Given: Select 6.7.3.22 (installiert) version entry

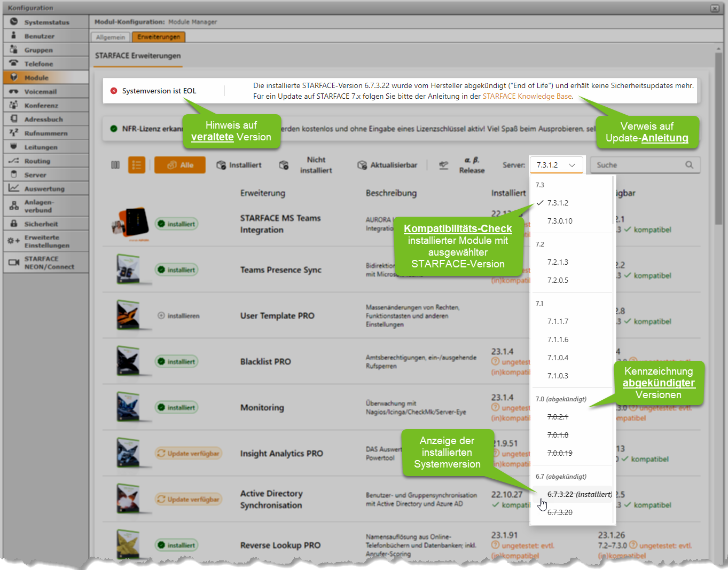Looking at the screenshot, I should [x=572, y=494].
